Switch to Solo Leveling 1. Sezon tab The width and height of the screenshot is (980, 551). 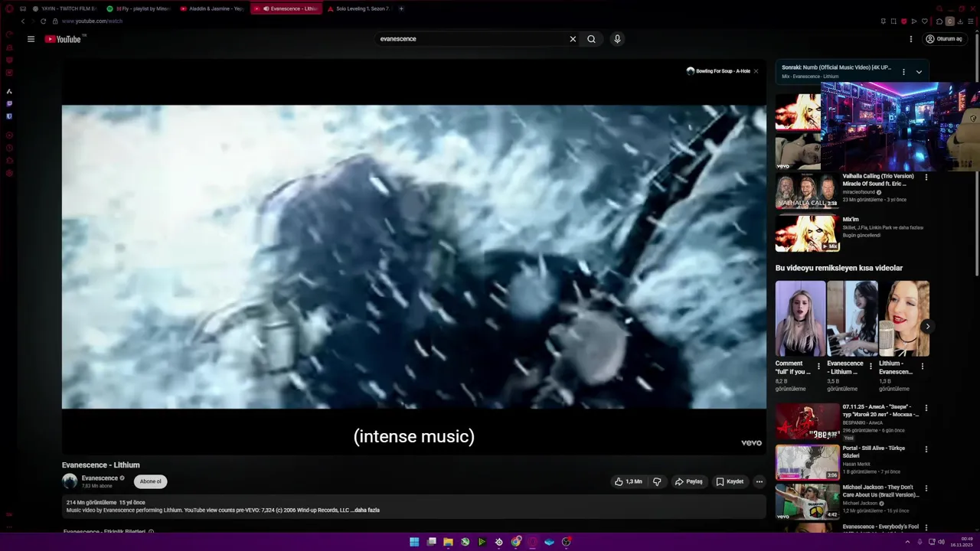click(360, 8)
